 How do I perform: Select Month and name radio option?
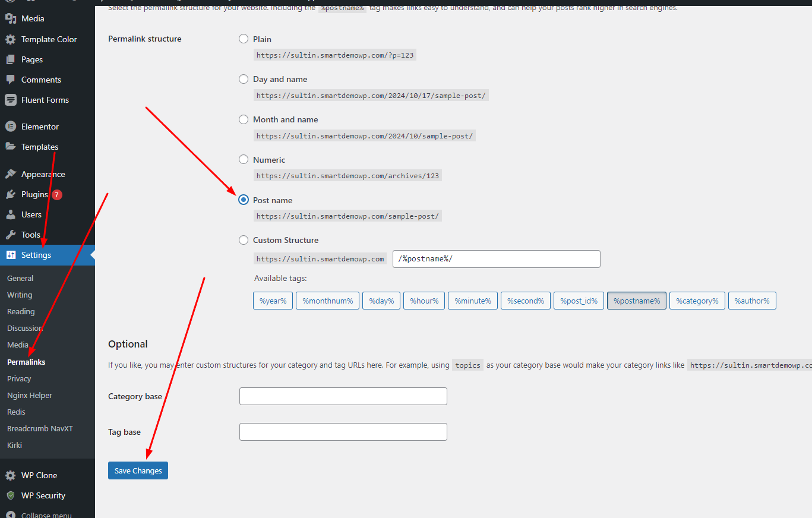coord(244,119)
